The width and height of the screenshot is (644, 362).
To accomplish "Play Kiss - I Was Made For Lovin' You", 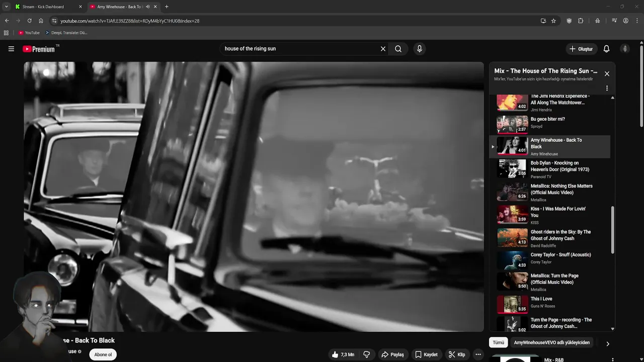I will coord(550,215).
